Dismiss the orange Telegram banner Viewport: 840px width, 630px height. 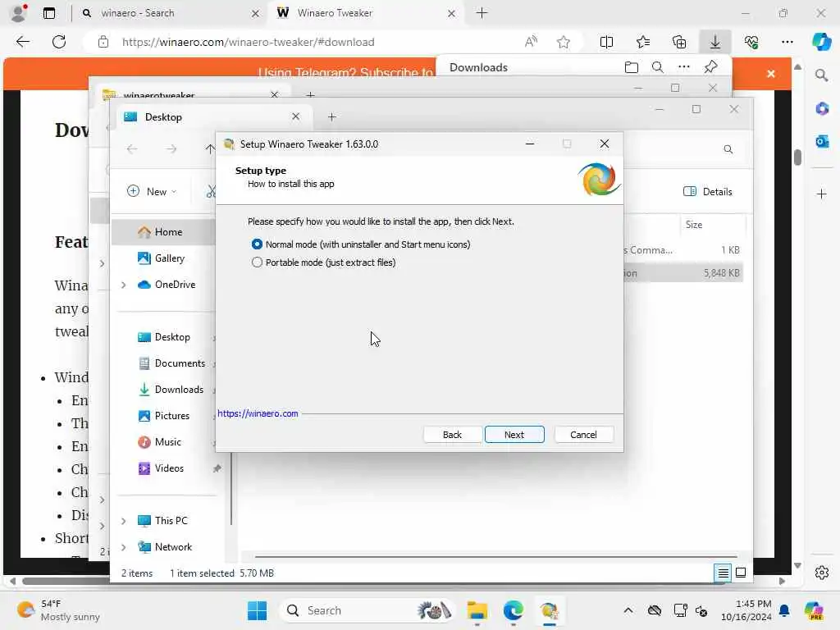(771, 73)
